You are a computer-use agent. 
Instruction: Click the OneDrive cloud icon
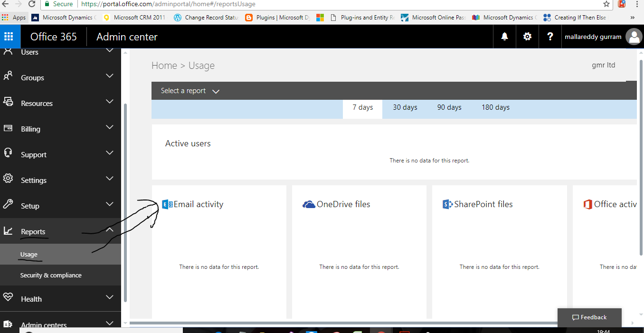(x=309, y=204)
